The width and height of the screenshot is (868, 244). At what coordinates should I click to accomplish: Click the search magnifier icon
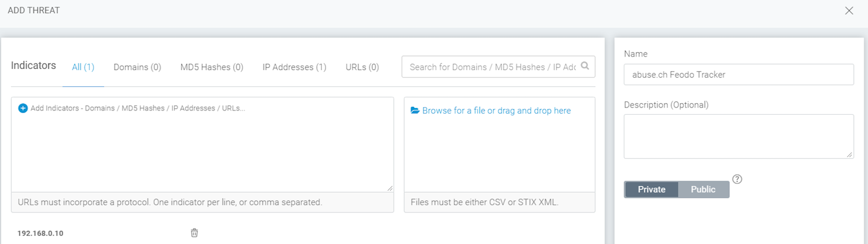585,66
